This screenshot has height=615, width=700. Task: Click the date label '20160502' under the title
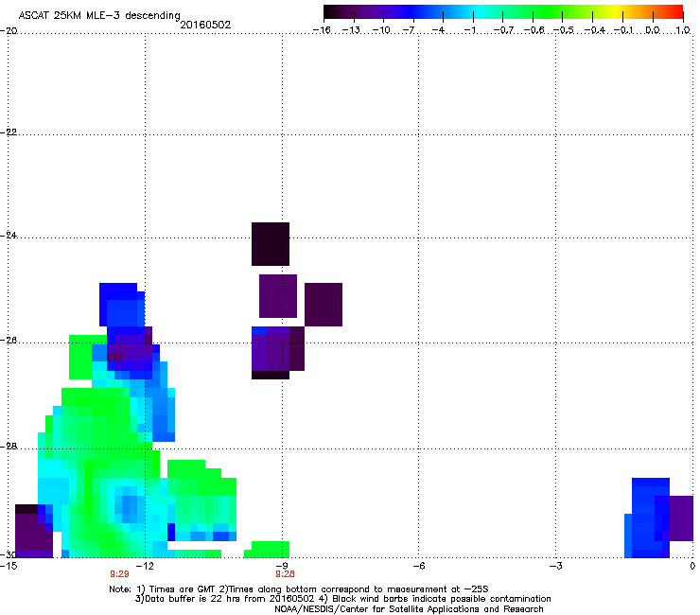(x=205, y=25)
